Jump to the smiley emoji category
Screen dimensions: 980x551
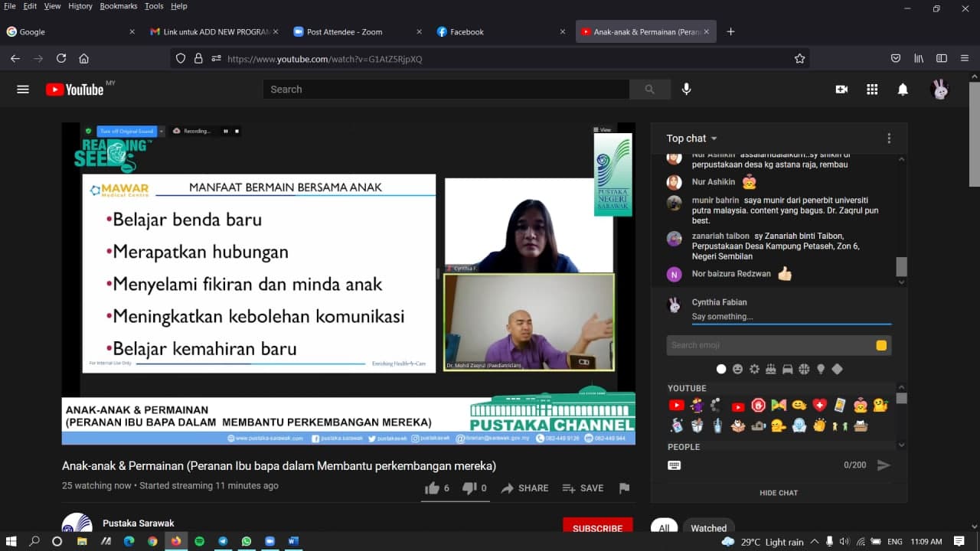(737, 369)
